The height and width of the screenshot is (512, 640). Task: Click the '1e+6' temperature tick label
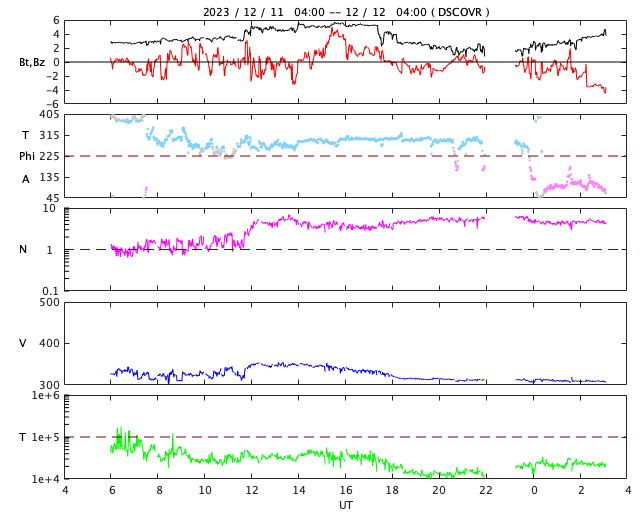coord(46,395)
